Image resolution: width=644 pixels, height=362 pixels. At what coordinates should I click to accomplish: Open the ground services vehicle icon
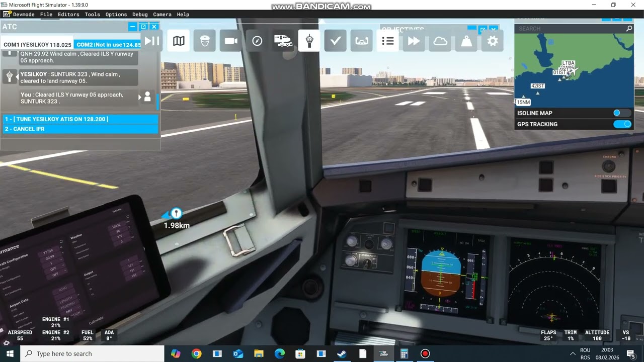283,41
